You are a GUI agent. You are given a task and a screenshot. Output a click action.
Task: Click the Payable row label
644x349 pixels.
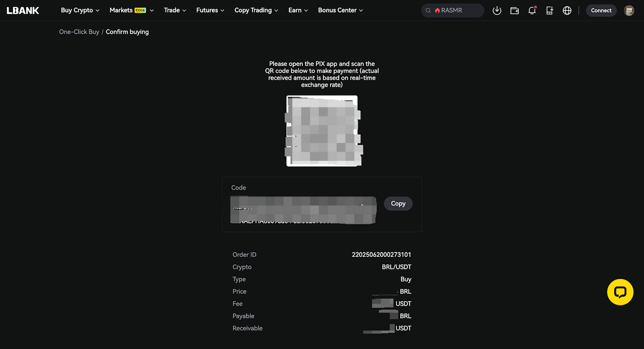(x=244, y=316)
